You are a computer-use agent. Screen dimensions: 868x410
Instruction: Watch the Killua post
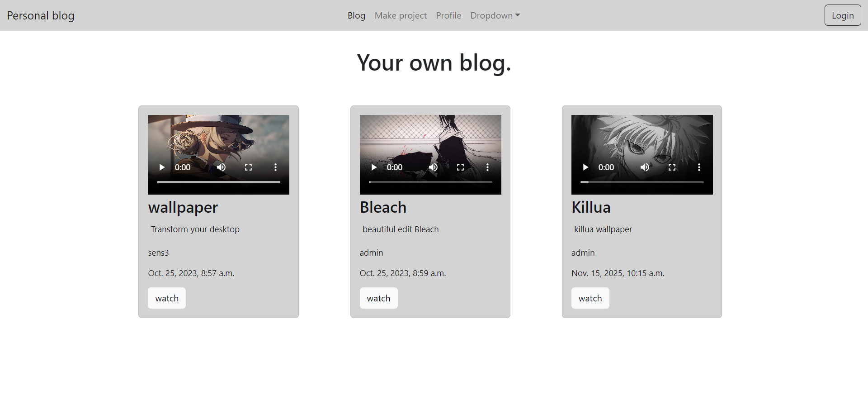590,298
